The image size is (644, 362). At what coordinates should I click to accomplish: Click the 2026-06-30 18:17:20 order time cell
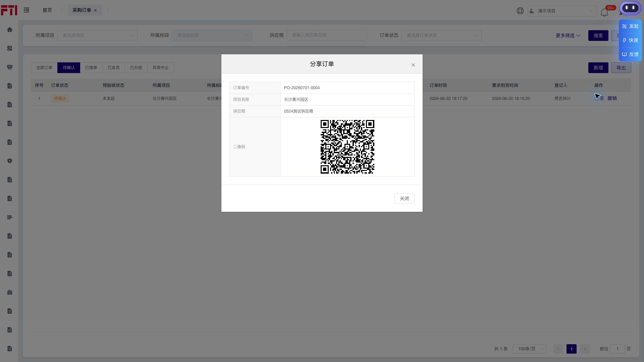448,99
